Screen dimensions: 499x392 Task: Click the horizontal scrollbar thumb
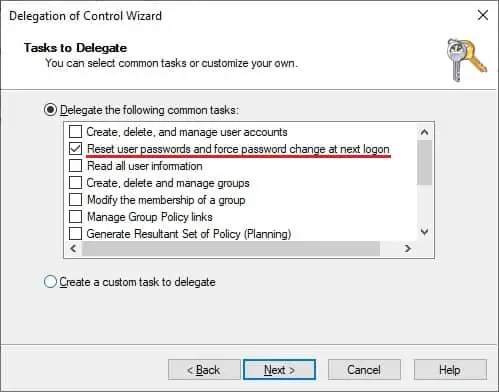click(231, 249)
